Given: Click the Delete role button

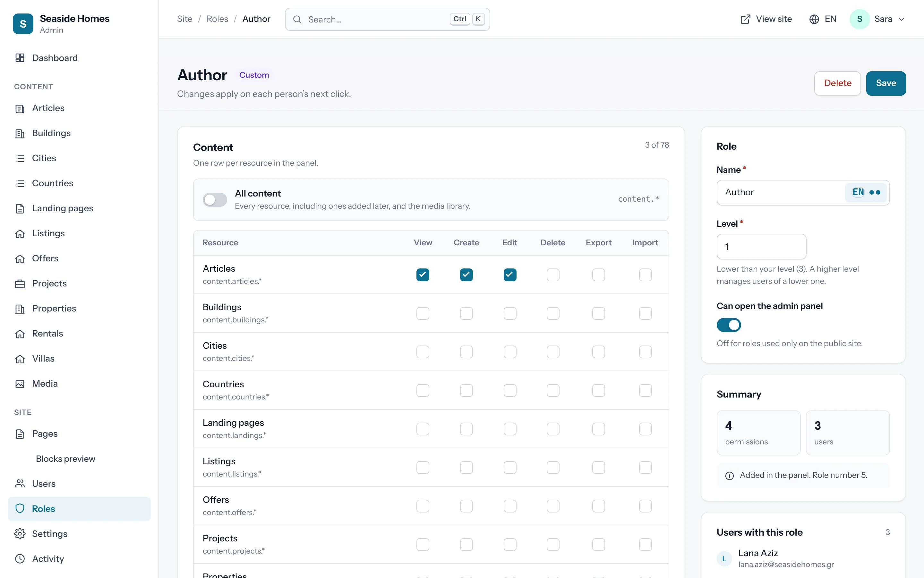Looking at the screenshot, I should tap(837, 83).
